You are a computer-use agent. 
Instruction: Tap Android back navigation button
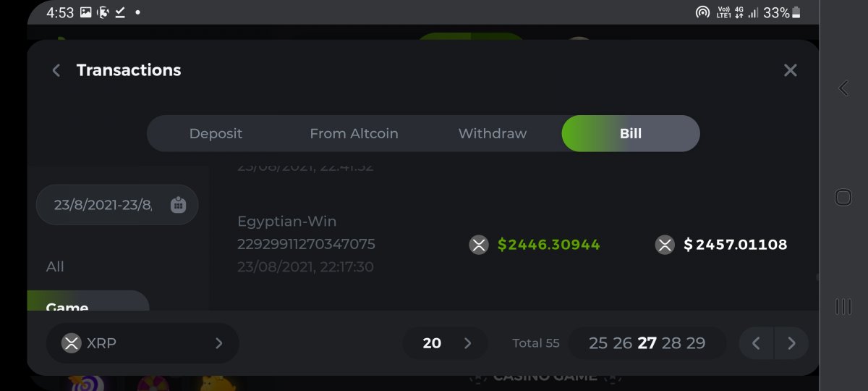click(x=843, y=88)
